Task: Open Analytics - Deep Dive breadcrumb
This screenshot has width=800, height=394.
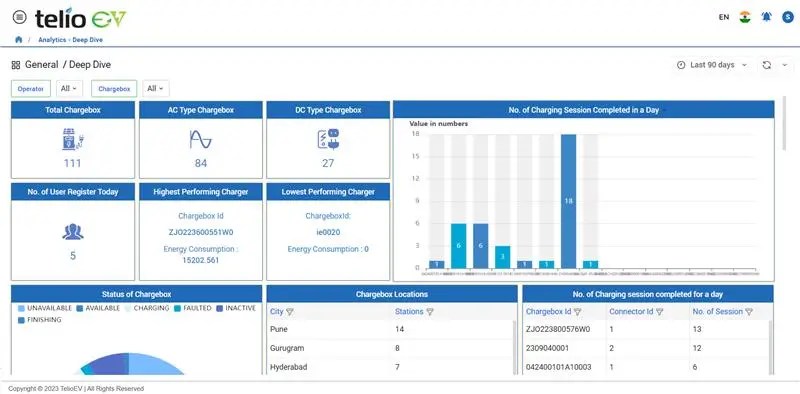Action: pos(70,39)
